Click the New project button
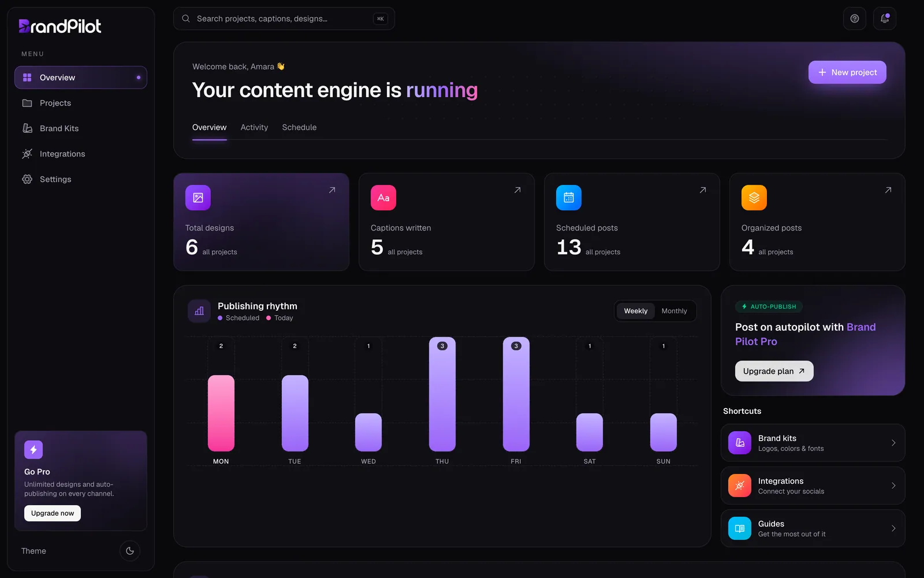 point(847,72)
